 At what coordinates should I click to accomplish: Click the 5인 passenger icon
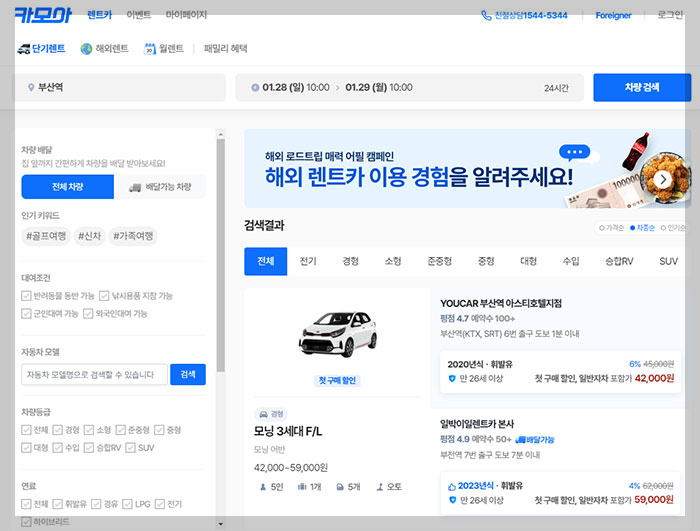(262, 487)
